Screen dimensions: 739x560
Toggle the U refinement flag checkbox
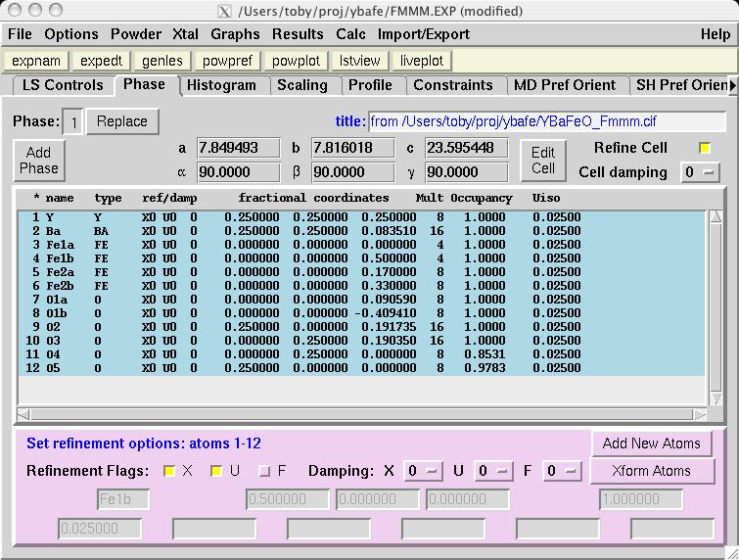[216, 471]
